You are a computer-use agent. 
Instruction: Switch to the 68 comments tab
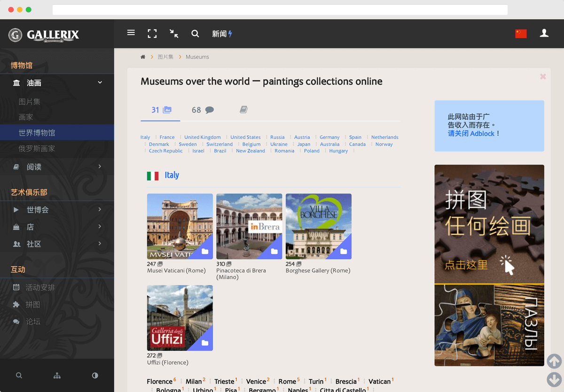pyautogui.click(x=203, y=110)
